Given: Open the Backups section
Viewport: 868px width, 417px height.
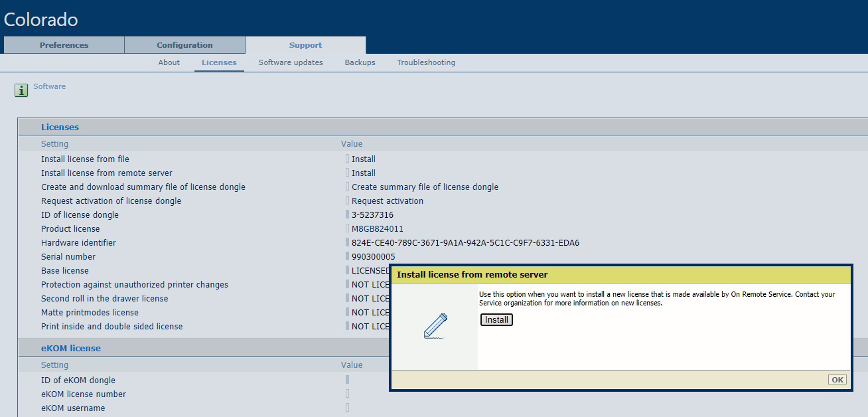Looking at the screenshot, I should [x=360, y=62].
